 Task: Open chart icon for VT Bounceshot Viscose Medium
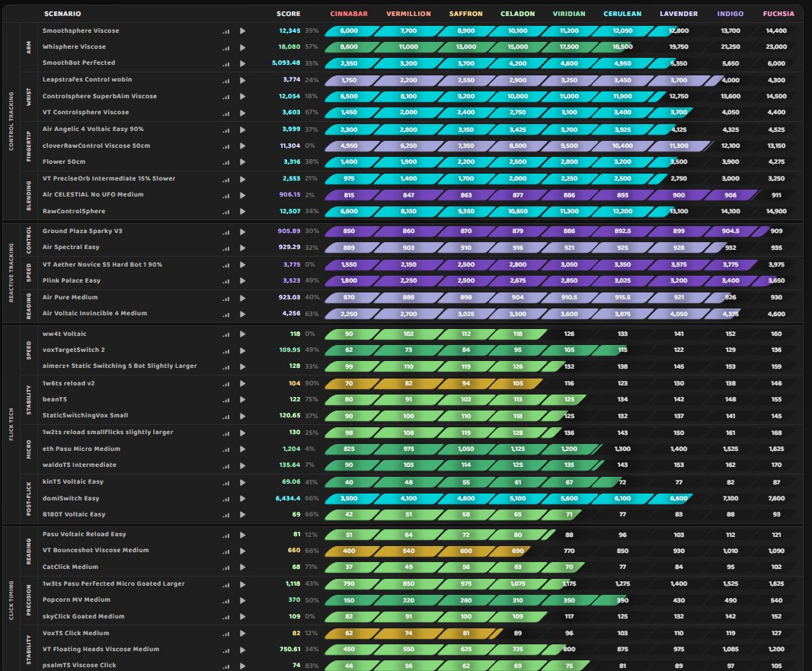click(225, 551)
